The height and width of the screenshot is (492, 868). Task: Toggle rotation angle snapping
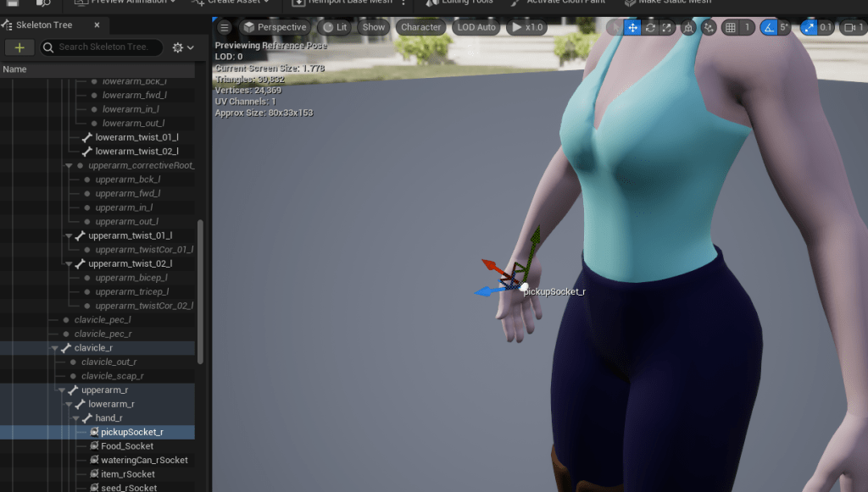[770, 27]
